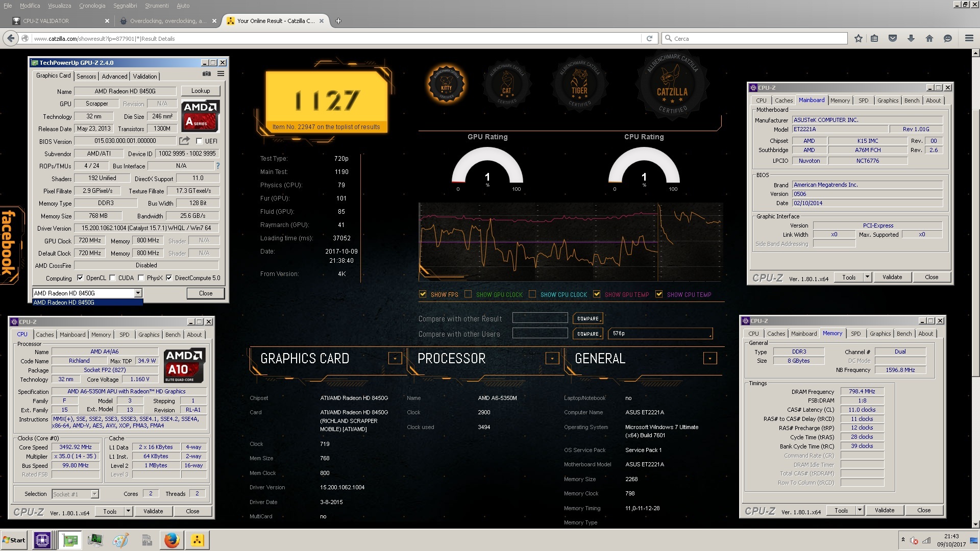Select the Tiger certified badge
This screenshot has height=551, width=980.
tap(579, 83)
